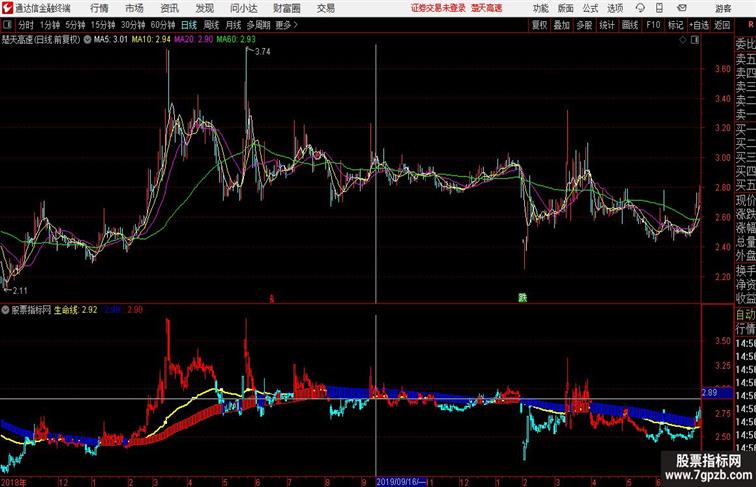Open the 功能 menu
This screenshot has width=756, height=487.
540,8
